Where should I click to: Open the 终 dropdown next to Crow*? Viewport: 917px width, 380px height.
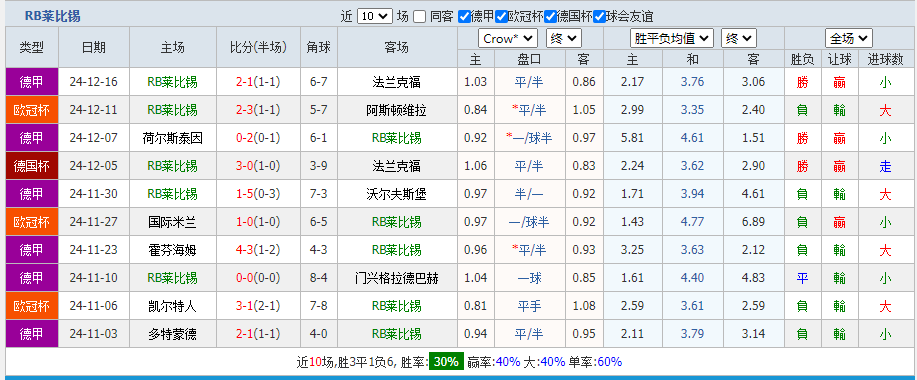(564, 39)
